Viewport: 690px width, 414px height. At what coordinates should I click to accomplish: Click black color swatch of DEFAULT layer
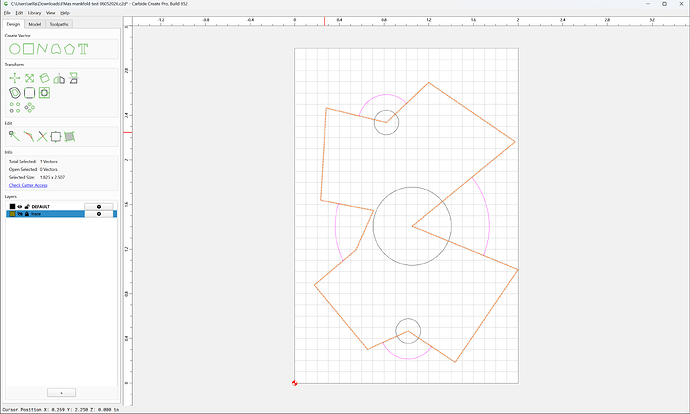tap(12, 206)
